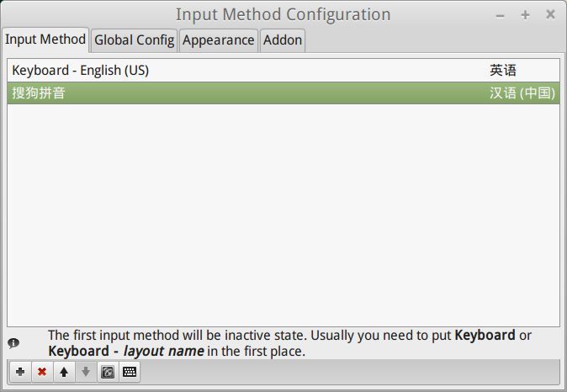Close the Input Method Configuration window
The height and width of the screenshot is (392, 567).
click(550, 14)
